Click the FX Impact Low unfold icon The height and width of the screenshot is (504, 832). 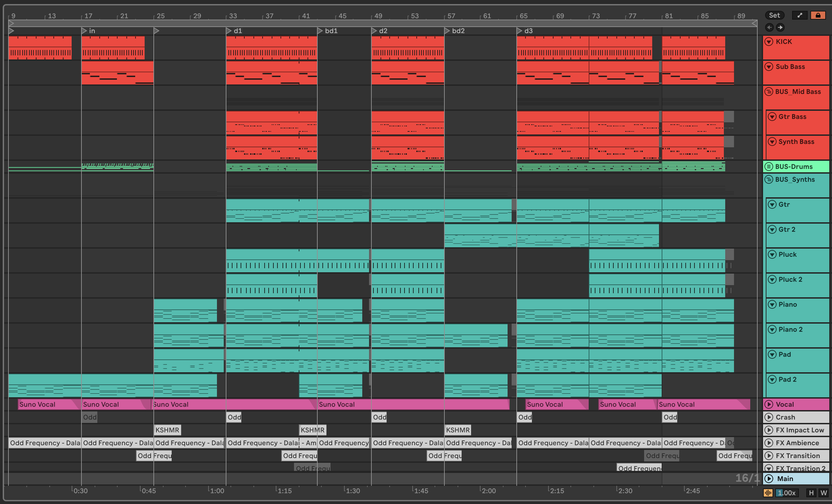(x=769, y=430)
